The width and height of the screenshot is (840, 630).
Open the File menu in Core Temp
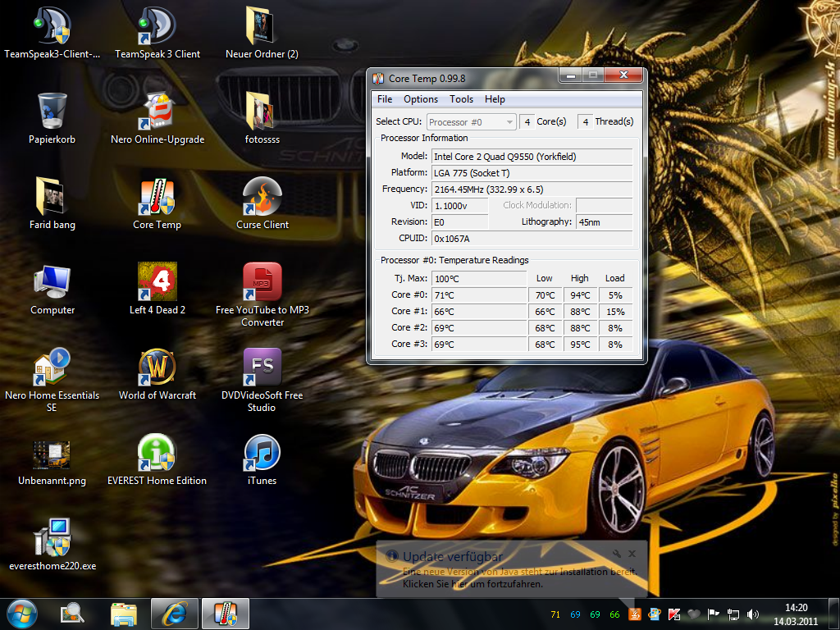(385, 99)
